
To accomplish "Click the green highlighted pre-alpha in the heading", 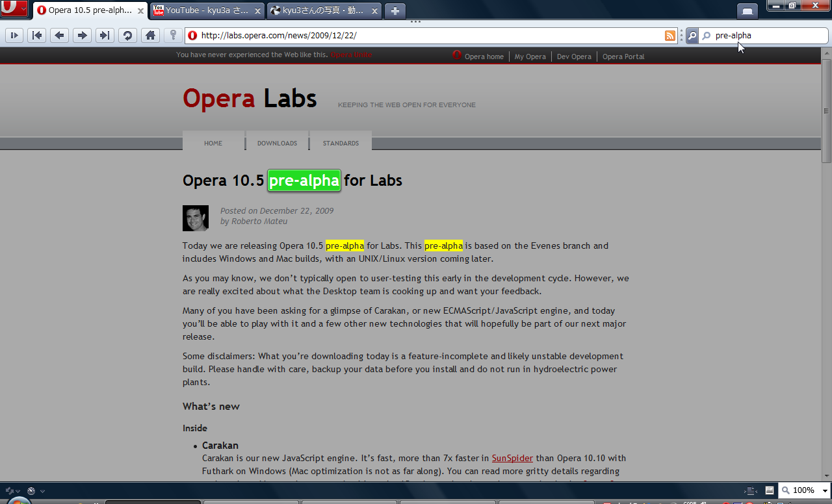I will [304, 181].
